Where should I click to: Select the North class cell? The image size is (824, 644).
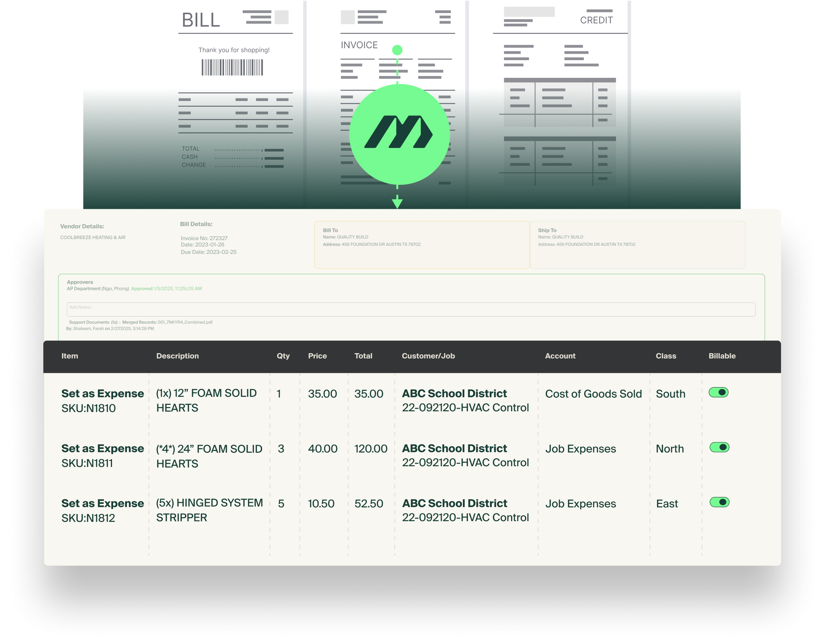click(670, 449)
